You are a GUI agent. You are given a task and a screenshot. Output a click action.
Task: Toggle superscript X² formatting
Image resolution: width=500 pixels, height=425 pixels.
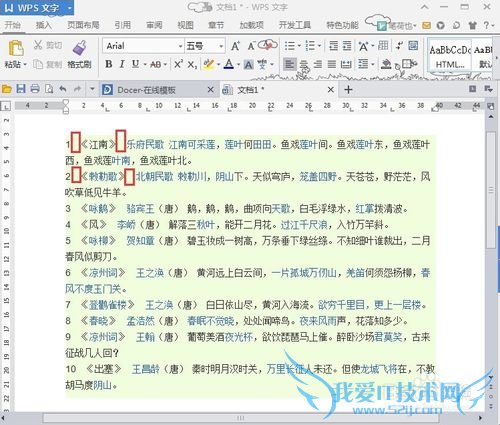pyautogui.click(x=178, y=64)
